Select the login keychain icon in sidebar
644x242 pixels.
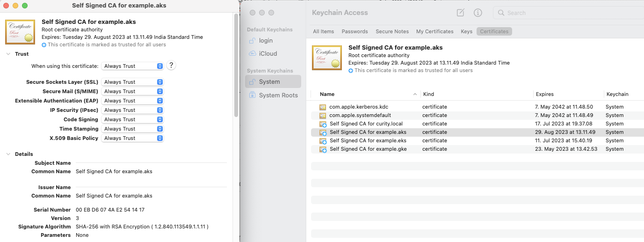[x=251, y=41]
